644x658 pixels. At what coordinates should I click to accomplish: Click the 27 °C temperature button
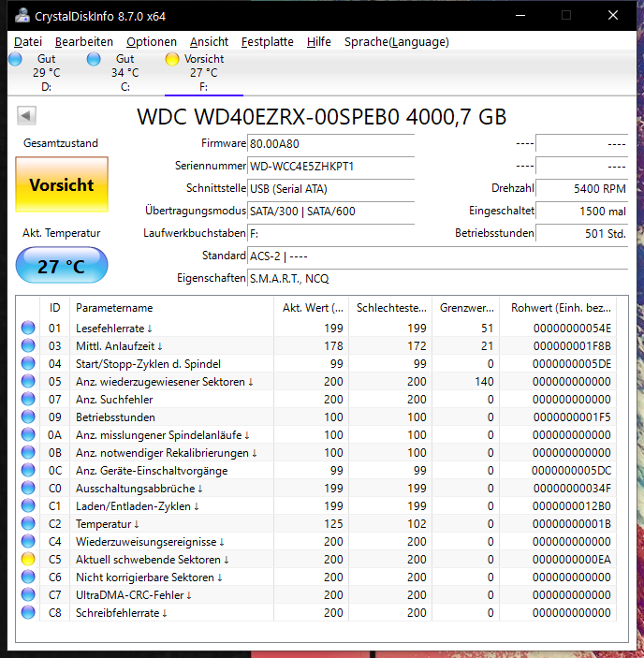62,265
